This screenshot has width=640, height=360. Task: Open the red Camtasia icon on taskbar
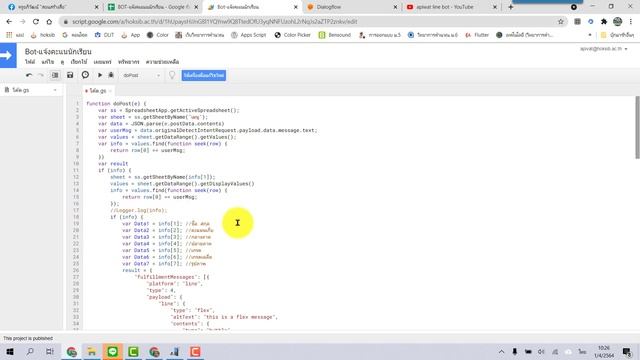click(195, 351)
